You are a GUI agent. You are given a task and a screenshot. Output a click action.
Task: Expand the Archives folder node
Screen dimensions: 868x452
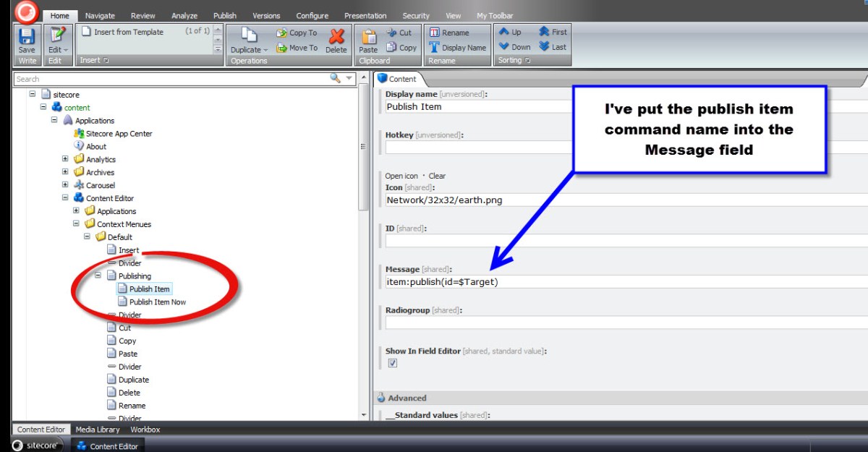66,172
